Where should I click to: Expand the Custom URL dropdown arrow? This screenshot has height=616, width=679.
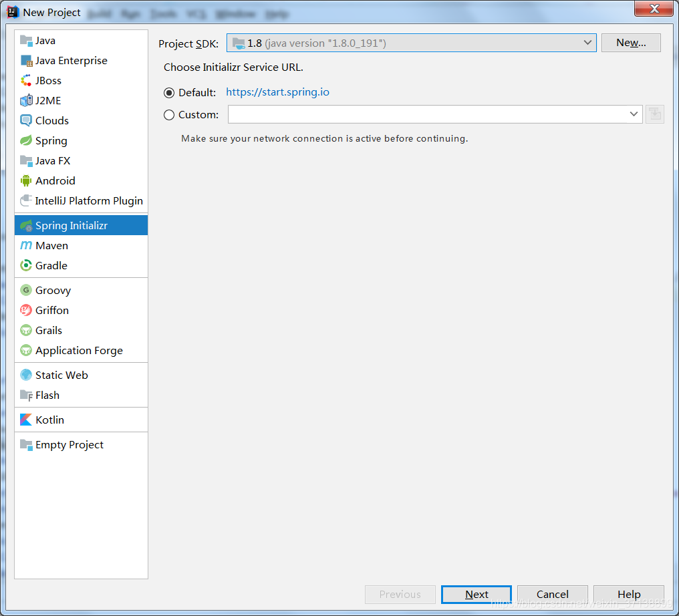634,114
